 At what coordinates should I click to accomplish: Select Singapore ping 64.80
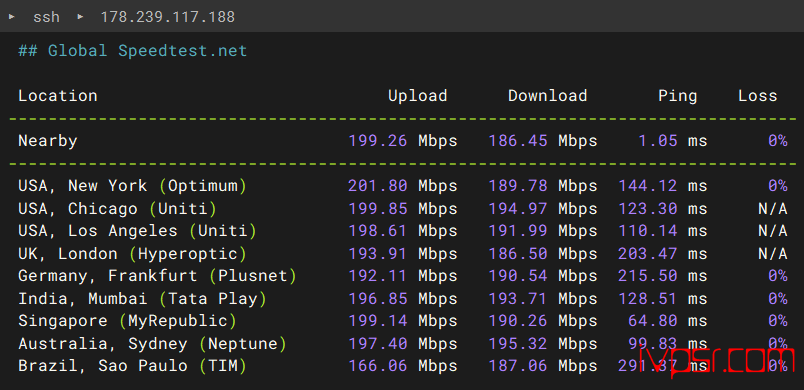coord(653,321)
